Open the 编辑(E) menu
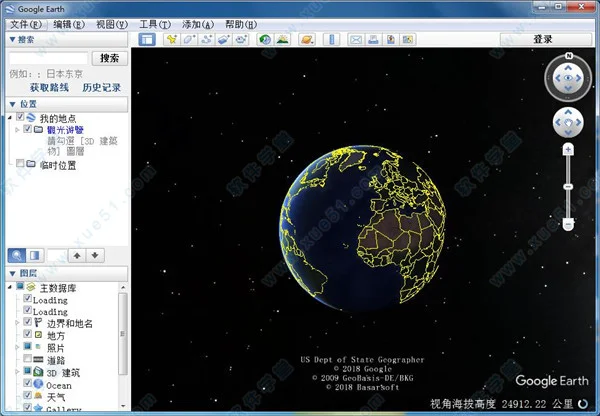Image resolution: width=600 pixels, height=416 pixels. [x=69, y=24]
